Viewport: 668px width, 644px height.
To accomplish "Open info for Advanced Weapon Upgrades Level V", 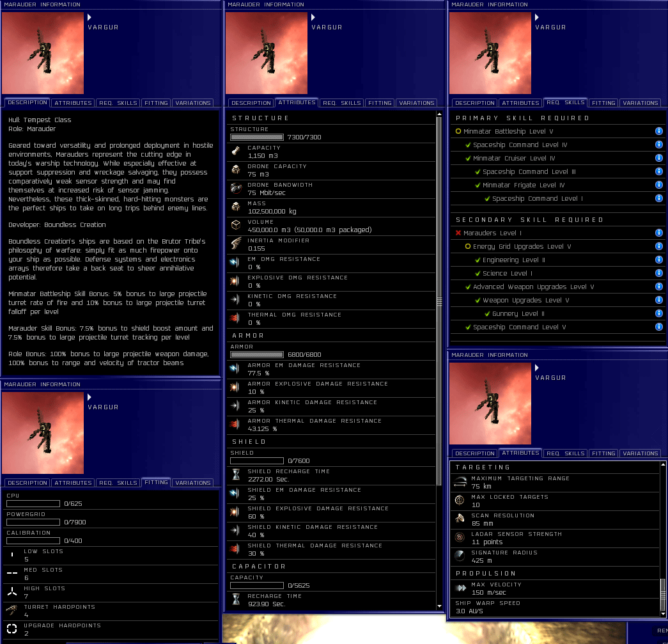I will [x=658, y=287].
